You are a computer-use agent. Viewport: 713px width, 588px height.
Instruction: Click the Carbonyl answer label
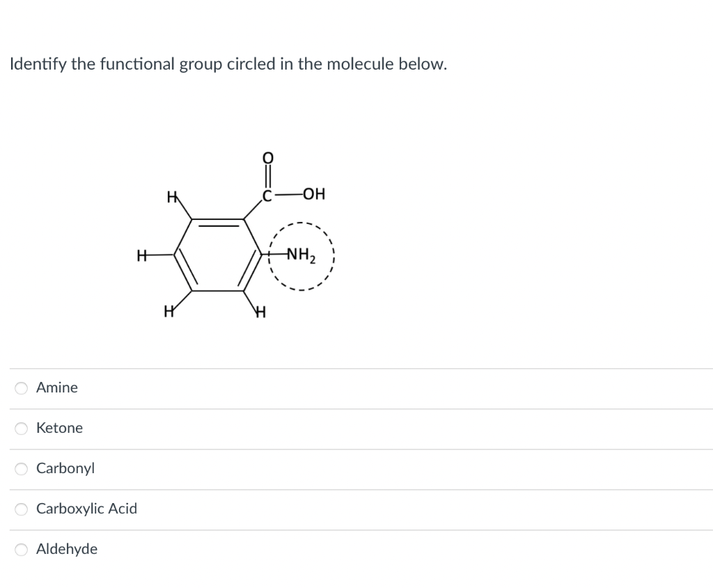pyautogui.click(x=65, y=468)
